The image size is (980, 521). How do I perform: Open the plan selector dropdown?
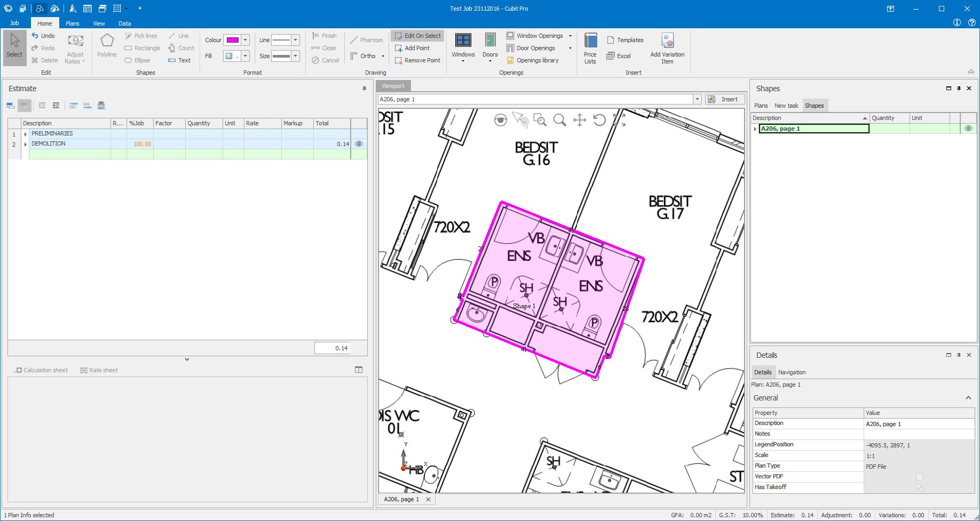pos(697,99)
